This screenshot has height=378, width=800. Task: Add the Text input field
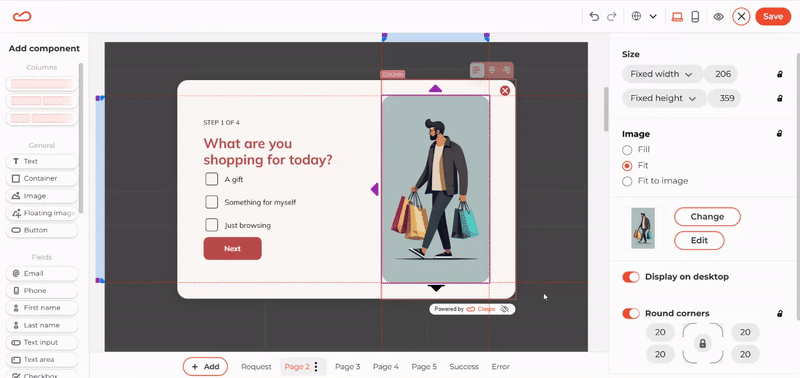(42, 342)
